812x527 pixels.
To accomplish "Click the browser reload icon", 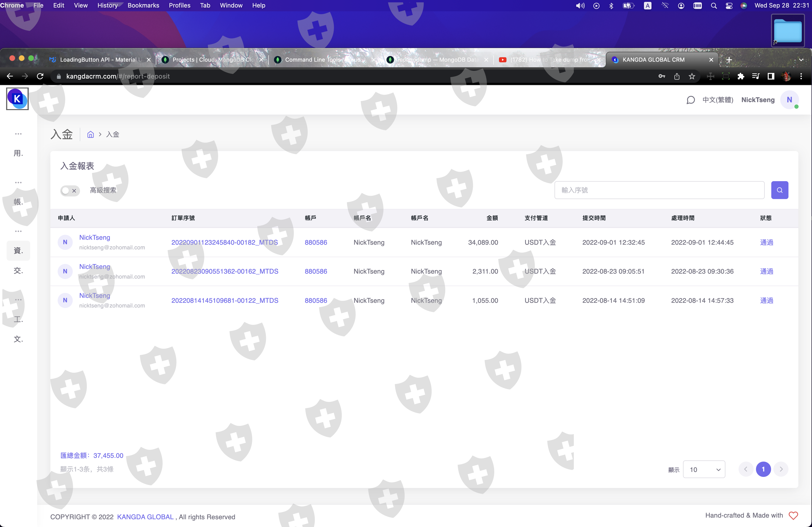I will coord(40,76).
